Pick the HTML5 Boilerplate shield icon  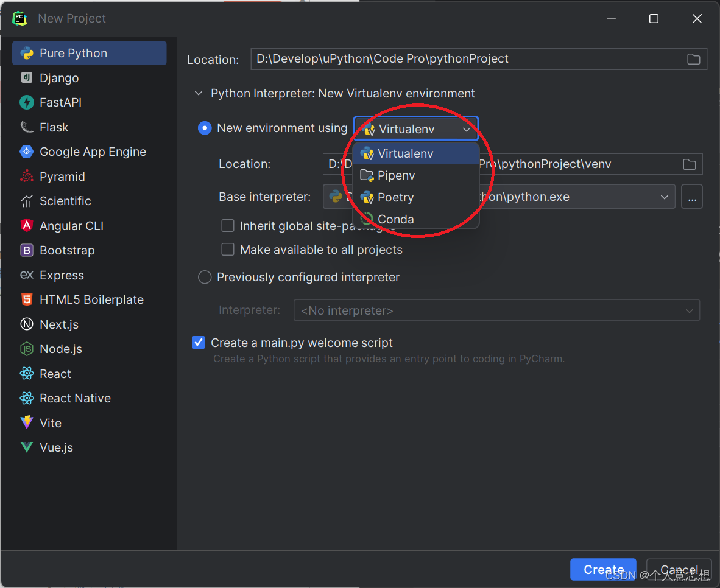click(27, 299)
